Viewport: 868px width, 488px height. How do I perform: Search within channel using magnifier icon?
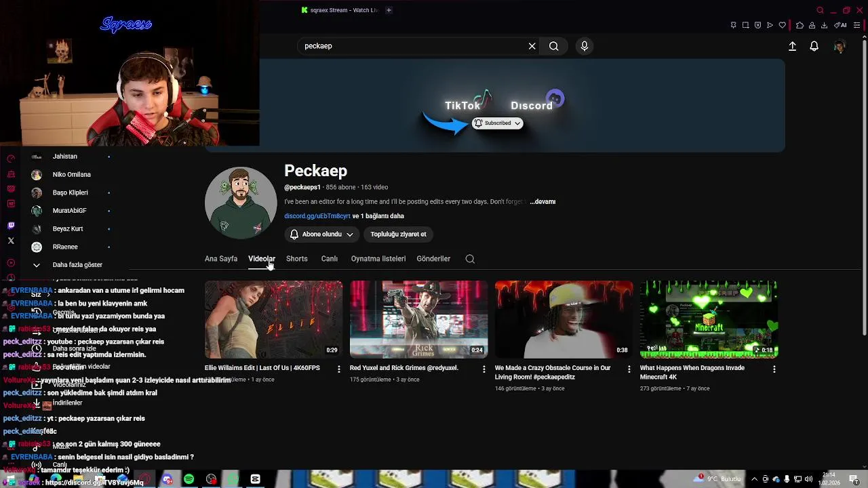click(x=470, y=259)
